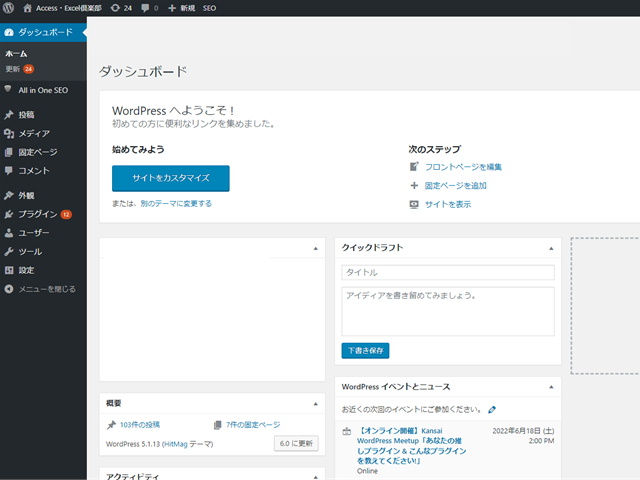Screen dimensions: 640x480
Task: Click the サイトをカスタマイズ button
Action: [171, 178]
